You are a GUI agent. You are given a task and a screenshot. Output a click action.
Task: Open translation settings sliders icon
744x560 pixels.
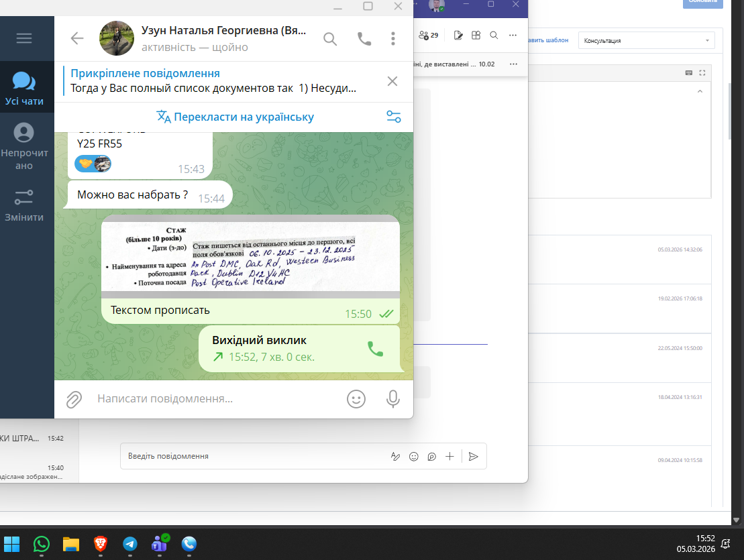point(393,117)
